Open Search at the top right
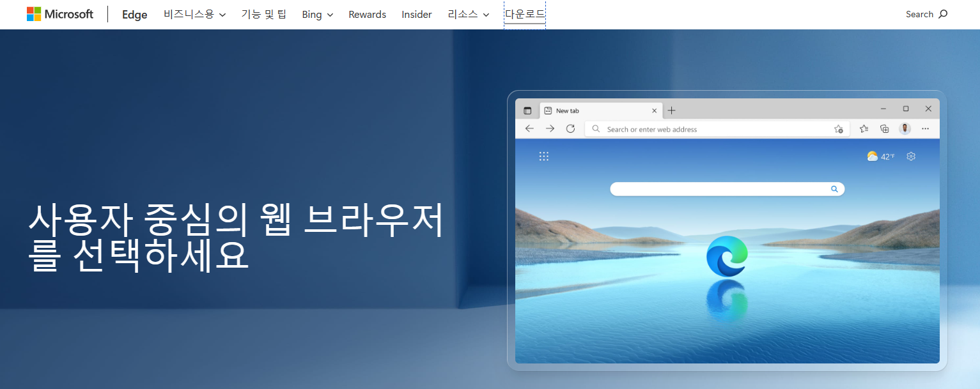This screenshot has width=980, height=389. [926, 13]
